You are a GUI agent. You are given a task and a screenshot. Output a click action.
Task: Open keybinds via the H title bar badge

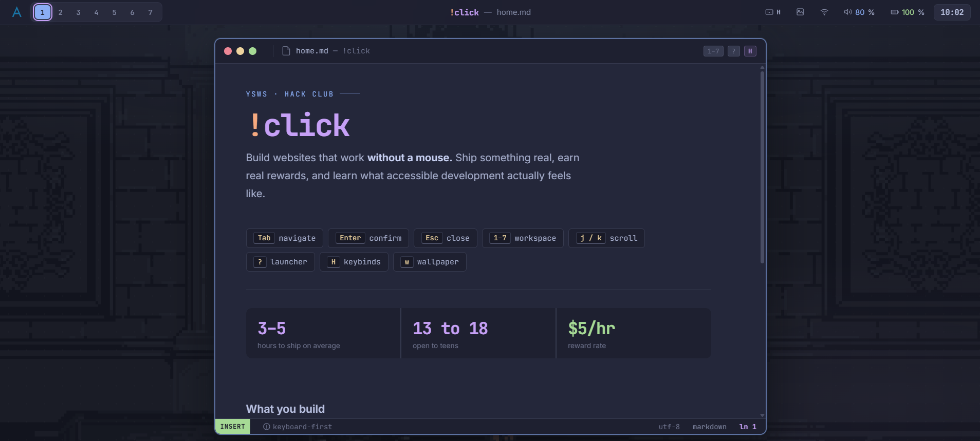click(x=750, y=51)
